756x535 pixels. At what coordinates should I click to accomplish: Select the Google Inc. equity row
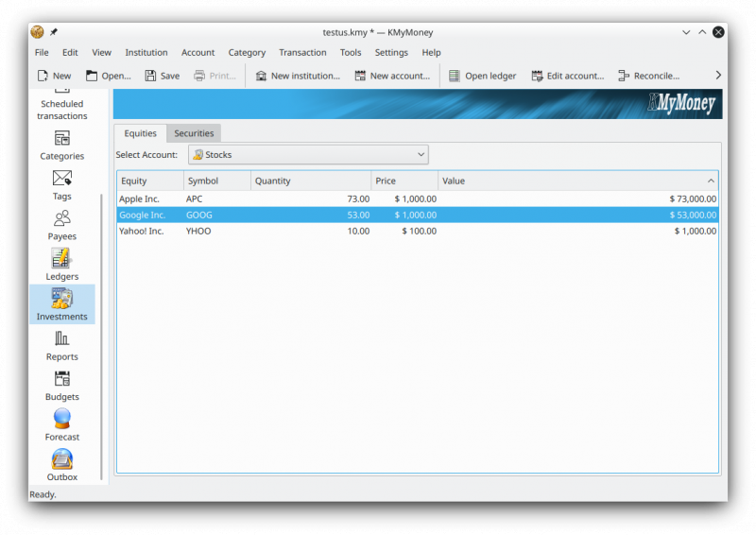tap(418, 216)
